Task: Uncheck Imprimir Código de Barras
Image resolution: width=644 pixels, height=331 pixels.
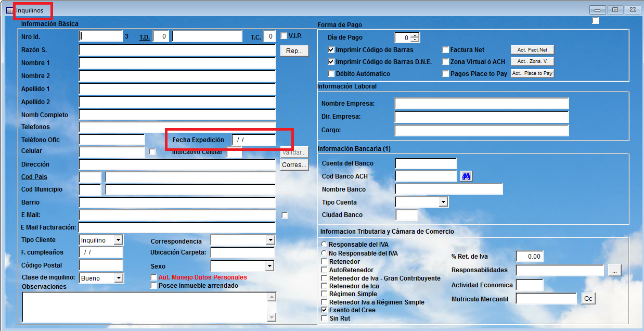Action: click(x=331, y=50)
